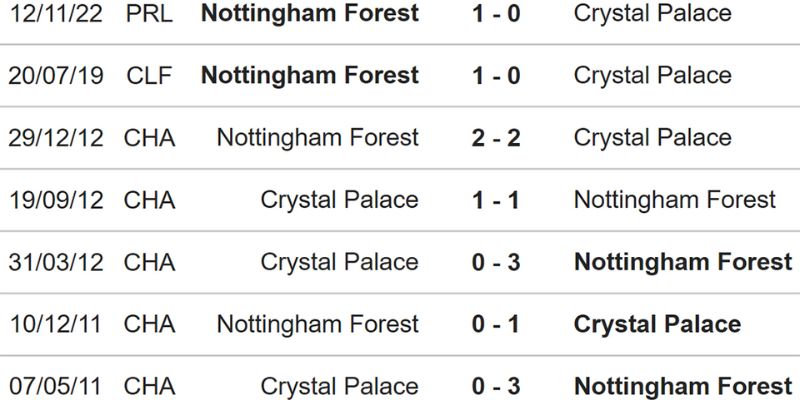The image size is (800, 400).
Task: Select the 07/05/11 match date
Action: pyautogui.click(x=55, y=386)
